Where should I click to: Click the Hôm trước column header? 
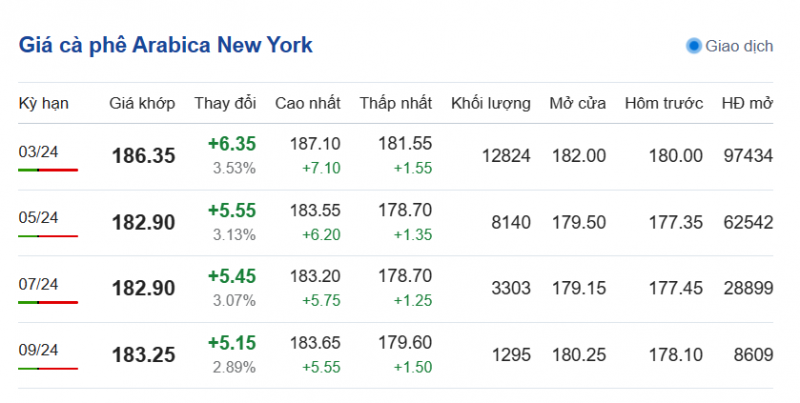[664, 103]
